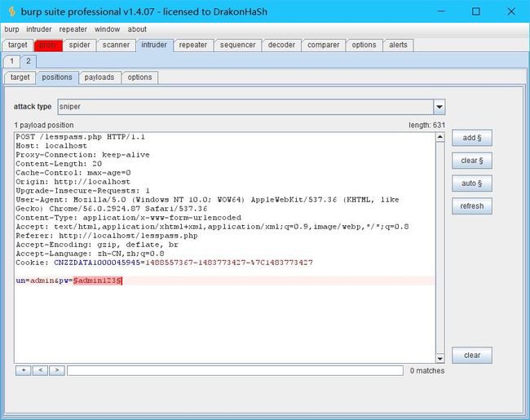Click the Host: localhost header line
Screen dimensions: 530x420
pos(51,146)
